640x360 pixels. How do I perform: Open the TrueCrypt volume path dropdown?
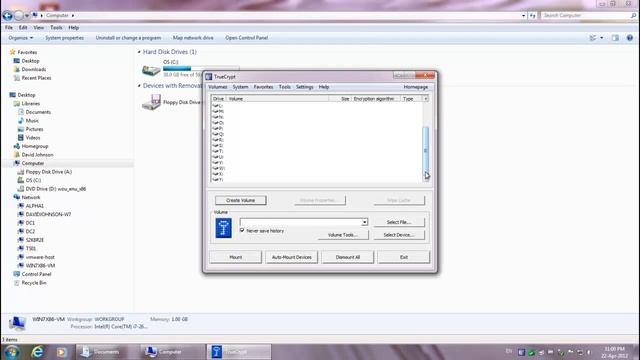pyautogui.click(x=364, y=222)
